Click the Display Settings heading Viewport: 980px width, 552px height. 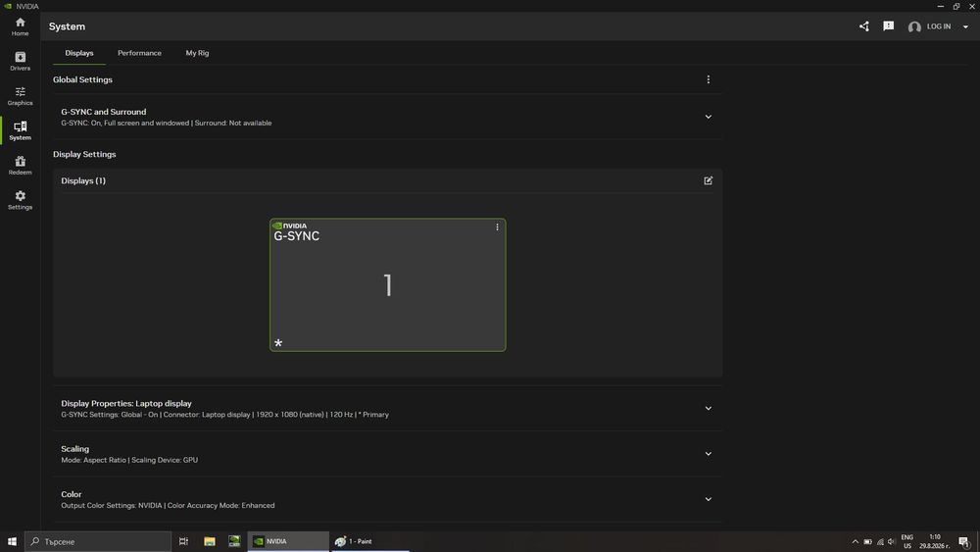[x=84, y=154]
